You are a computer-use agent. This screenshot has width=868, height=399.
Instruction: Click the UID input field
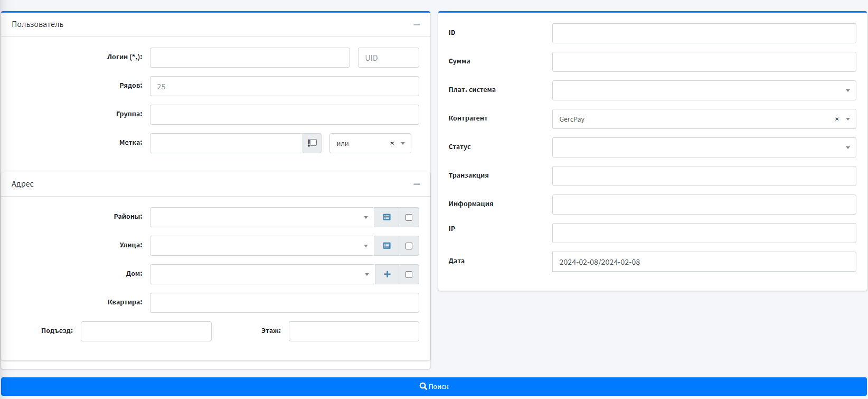pos(388,58)
